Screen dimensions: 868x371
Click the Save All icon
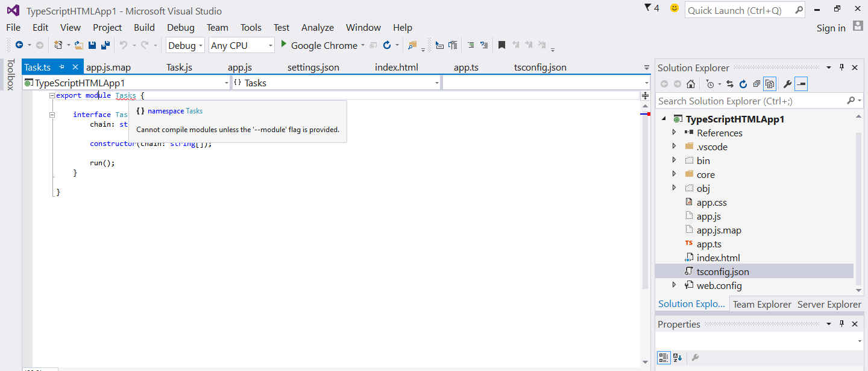coord(105,45)
